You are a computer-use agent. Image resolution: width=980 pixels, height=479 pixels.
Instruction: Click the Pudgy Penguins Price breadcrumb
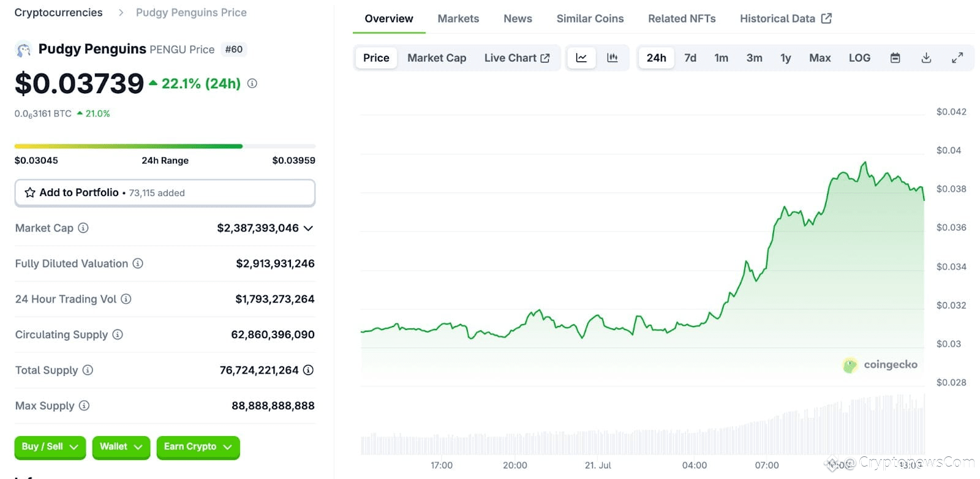pos(191,12)
